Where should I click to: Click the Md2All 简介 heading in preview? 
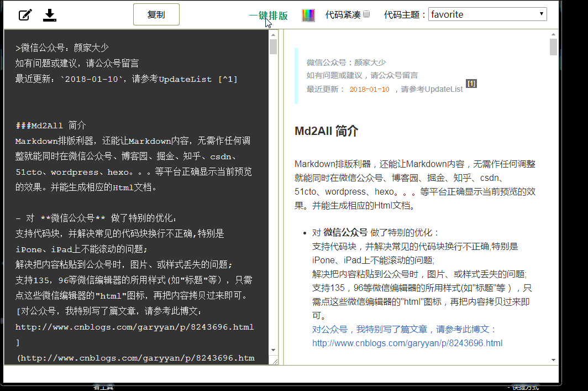click(326, 131)
